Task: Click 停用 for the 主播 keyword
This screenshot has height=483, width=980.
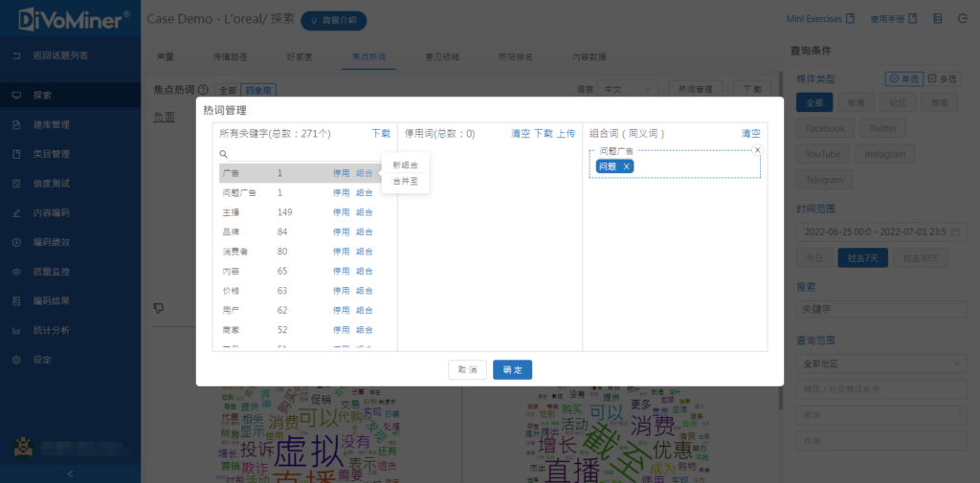Action: coord(341,212)
